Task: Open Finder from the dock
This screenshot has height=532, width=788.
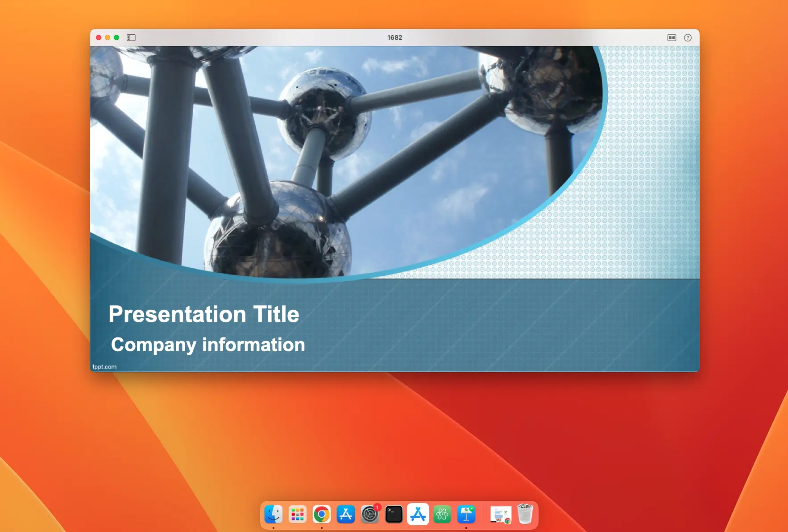Action: tap(274, 514)
